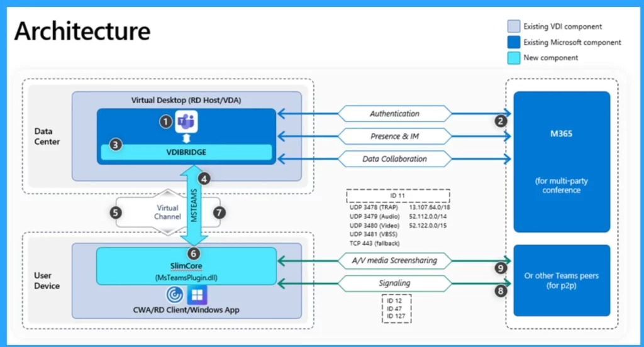Image resolution: width=644 pixels, height=347 pixels.
Task: Click the 'Existing VDI component' legend label
Action: [x=562, y=26]
